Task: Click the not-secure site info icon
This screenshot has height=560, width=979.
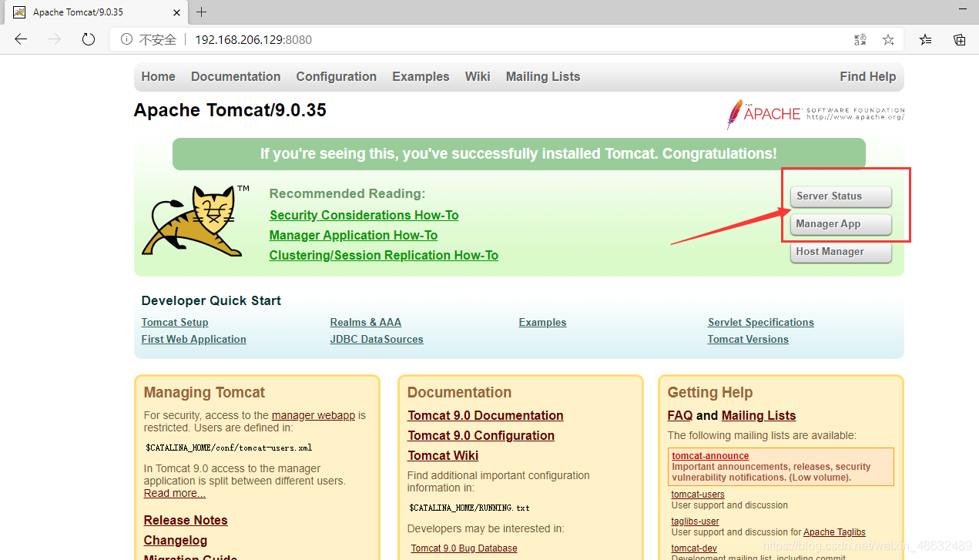Action: click(x=126, y=39)
